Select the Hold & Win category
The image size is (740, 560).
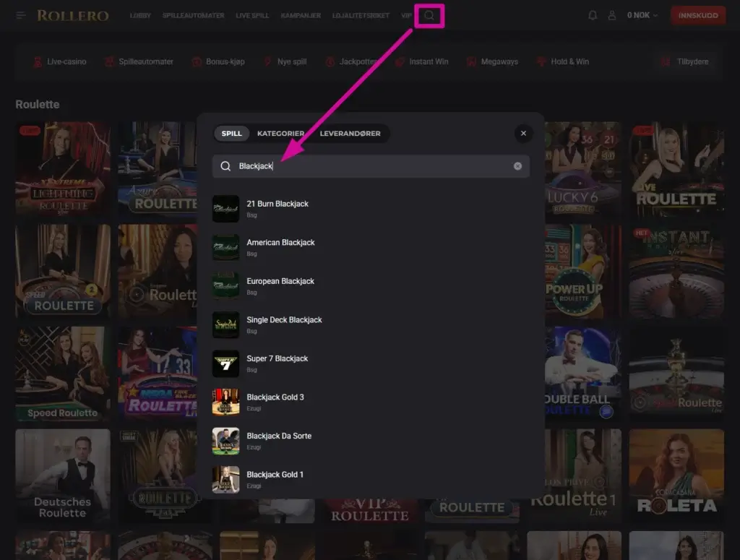[x=562, y=62]
